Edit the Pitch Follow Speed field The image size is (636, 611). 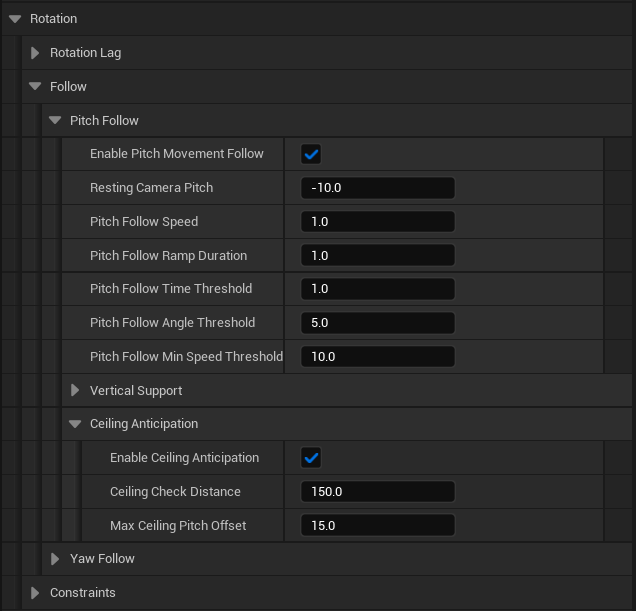(x=377, y=222)
